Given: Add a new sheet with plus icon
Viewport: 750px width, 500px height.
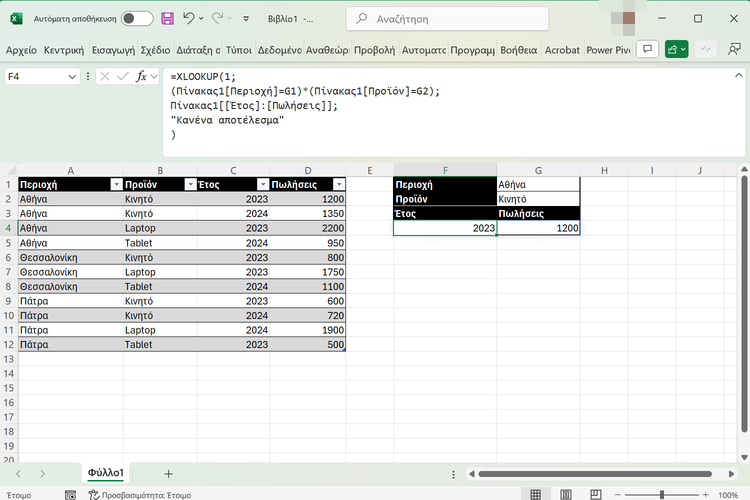Looking at the screenshot, I should [168, 474].
